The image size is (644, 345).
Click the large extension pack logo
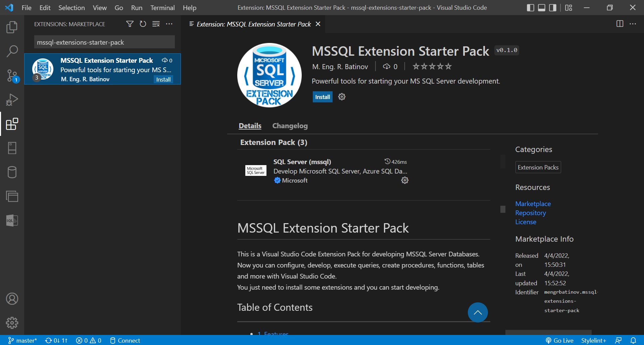click(269, 75)
